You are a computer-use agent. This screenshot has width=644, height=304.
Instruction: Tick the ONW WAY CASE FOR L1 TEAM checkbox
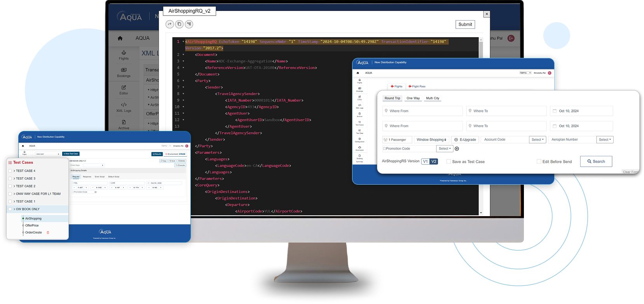[10, 194]
